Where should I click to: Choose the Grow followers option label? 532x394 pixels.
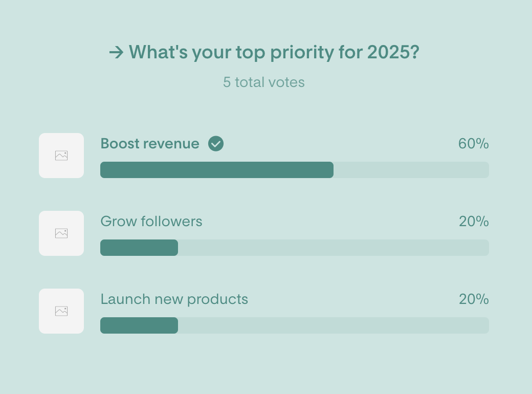click(x=151, y=221)
